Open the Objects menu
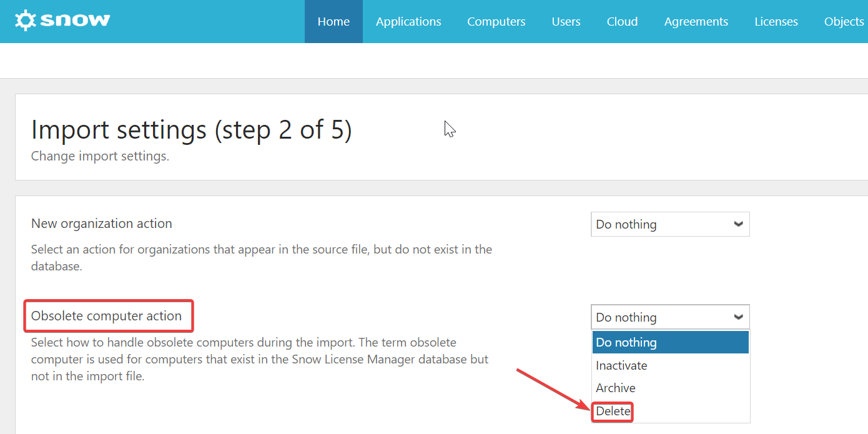This screenshot has width=868, height=434. 844,21
